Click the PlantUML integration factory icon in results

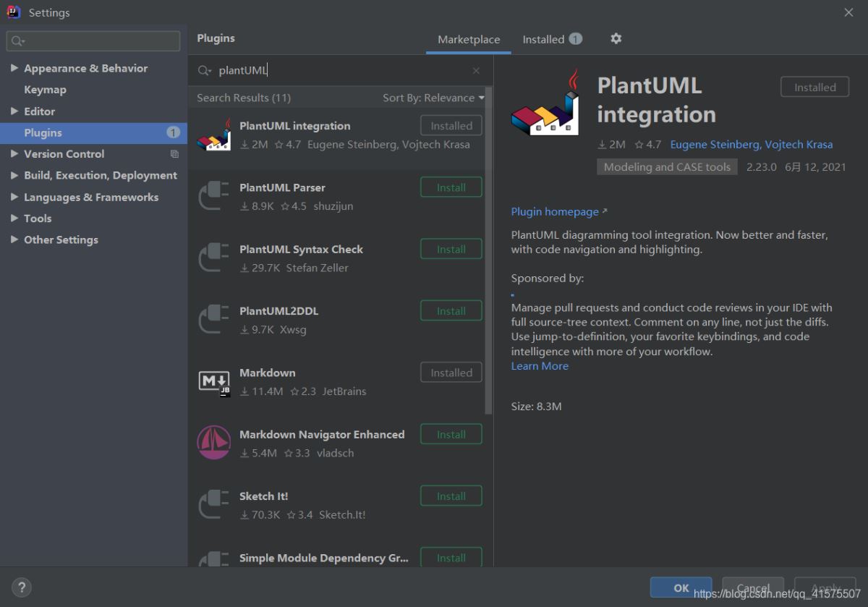[213, 135]
